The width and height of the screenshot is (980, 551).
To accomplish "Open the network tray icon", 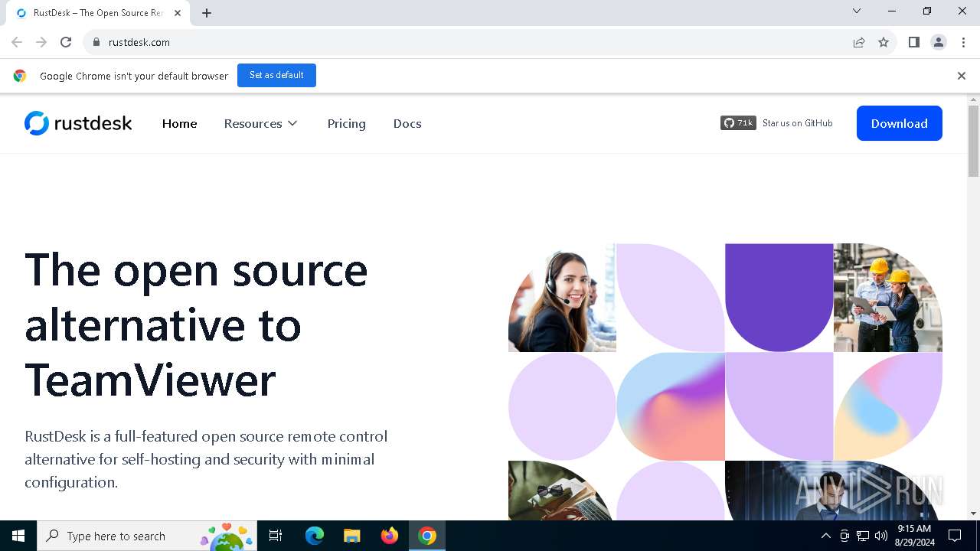I will click(863, 536).
